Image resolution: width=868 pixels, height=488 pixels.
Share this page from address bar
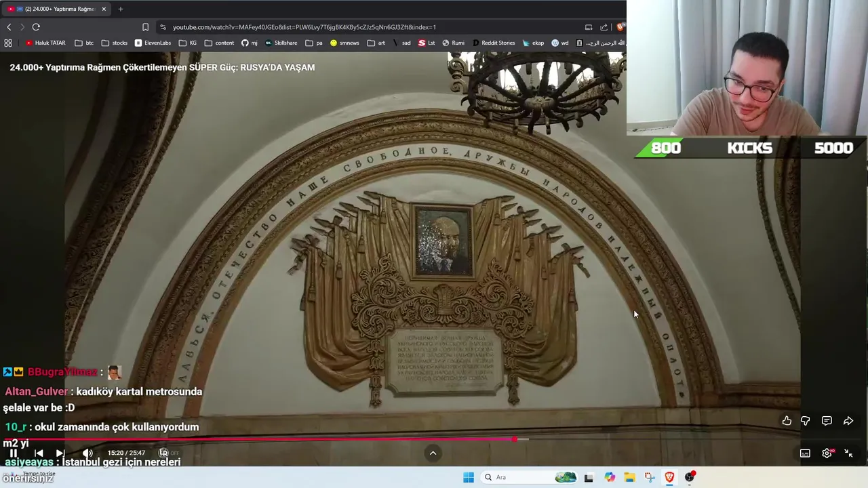[x=604, y=27]
